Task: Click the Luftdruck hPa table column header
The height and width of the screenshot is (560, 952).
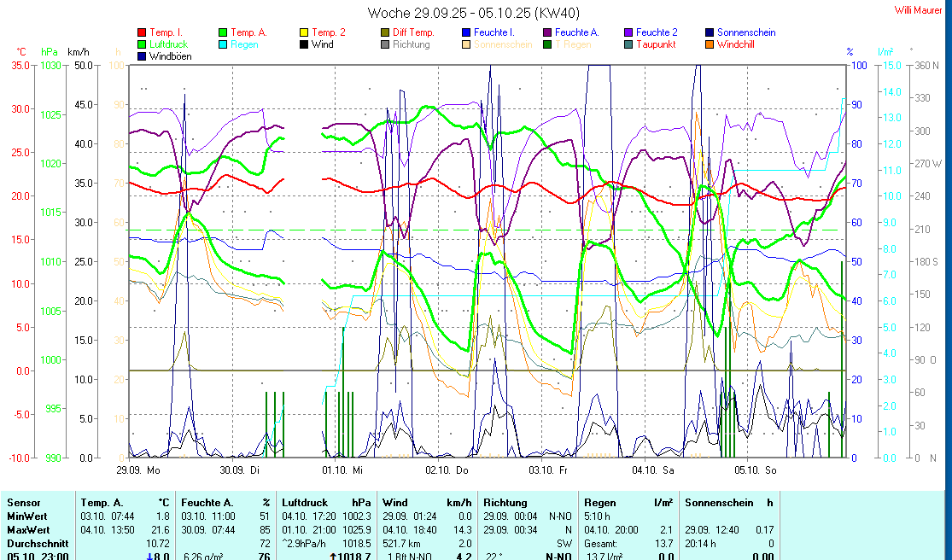Action: [x=329, y=503]
